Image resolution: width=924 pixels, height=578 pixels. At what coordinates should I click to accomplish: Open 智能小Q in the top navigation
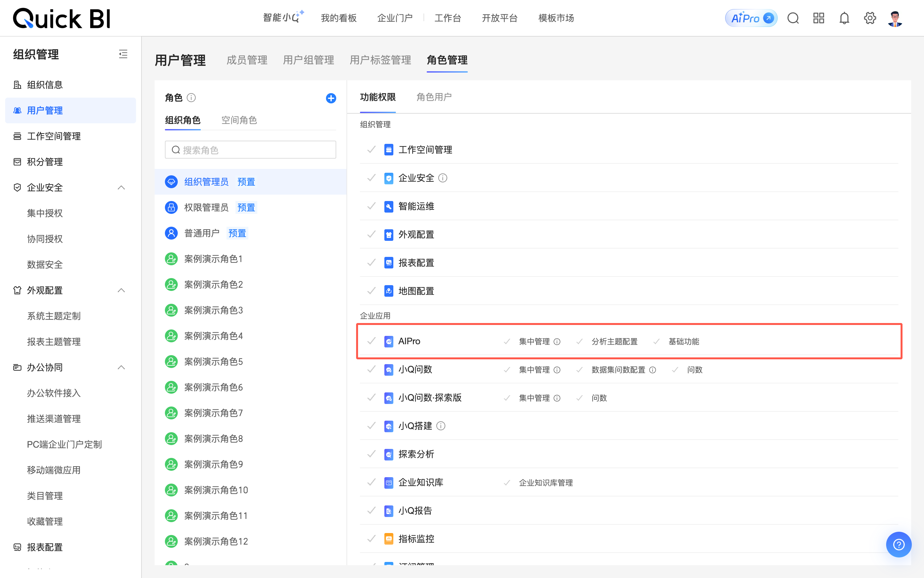(x=283, y=18)
